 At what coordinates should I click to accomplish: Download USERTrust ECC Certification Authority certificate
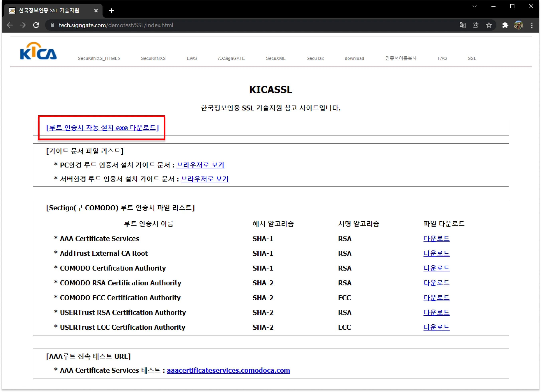click(437, 327)
